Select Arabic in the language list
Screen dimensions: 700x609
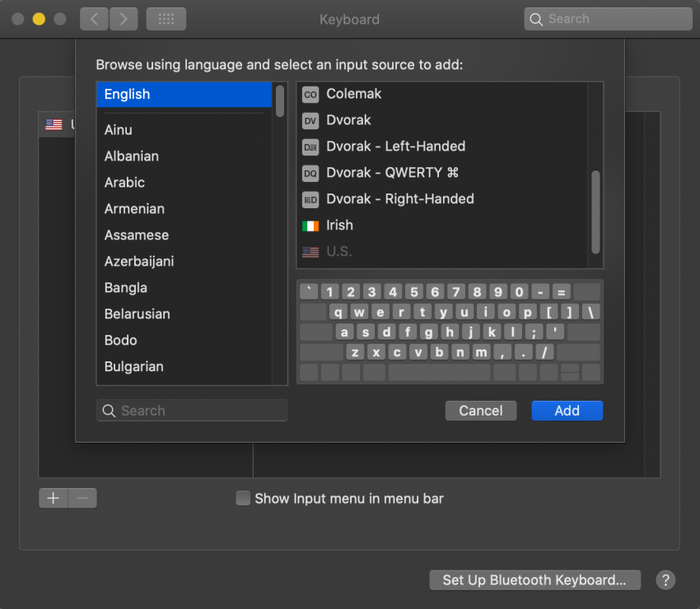pos(125,182)
